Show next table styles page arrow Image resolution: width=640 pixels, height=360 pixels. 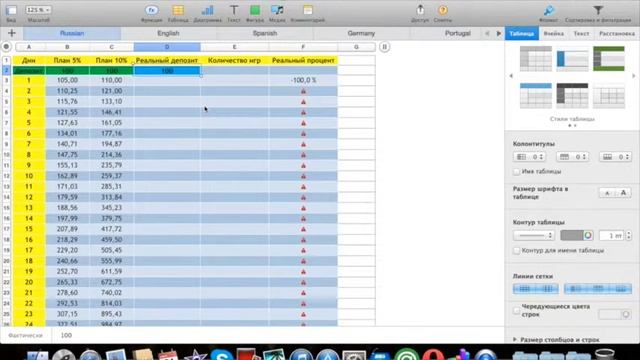[x=633, y=76]
